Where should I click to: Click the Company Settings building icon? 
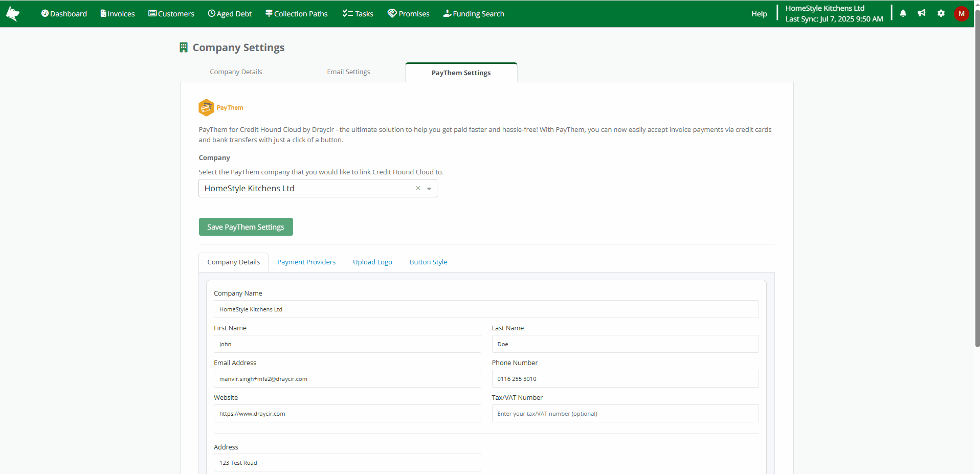pyautogui.click(x=184, y=48)
